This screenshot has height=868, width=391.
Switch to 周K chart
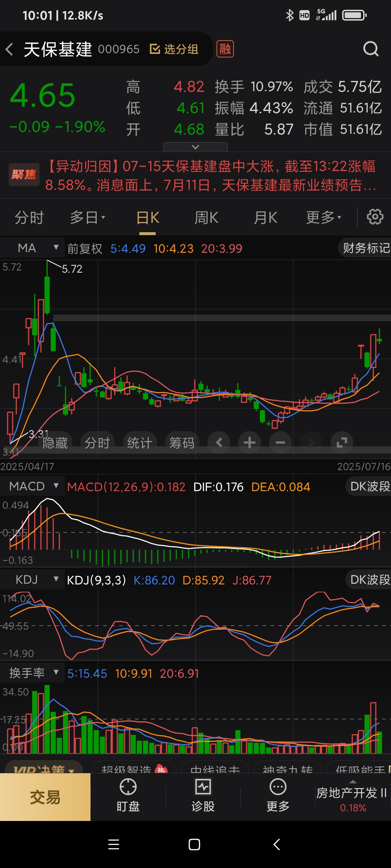point(206,218)
